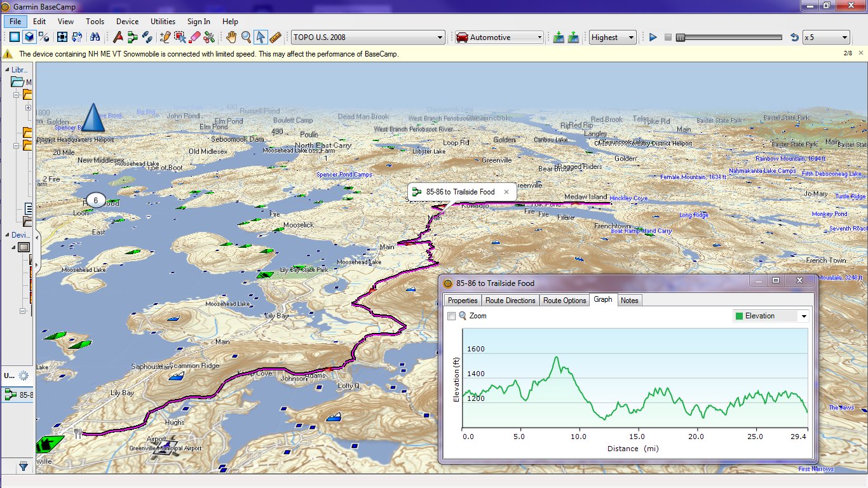Stop route playback with the stop button
Viewport: 868px width, 488px height.
coord(667,37)
